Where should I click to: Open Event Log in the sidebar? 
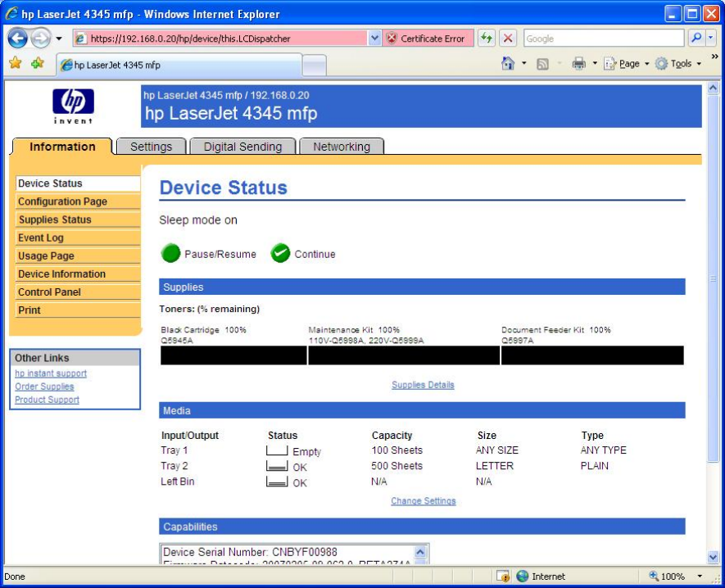(78, 237)
